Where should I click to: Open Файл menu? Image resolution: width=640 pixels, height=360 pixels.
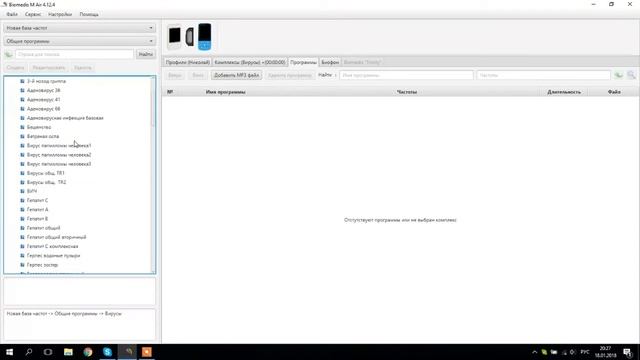12,14
